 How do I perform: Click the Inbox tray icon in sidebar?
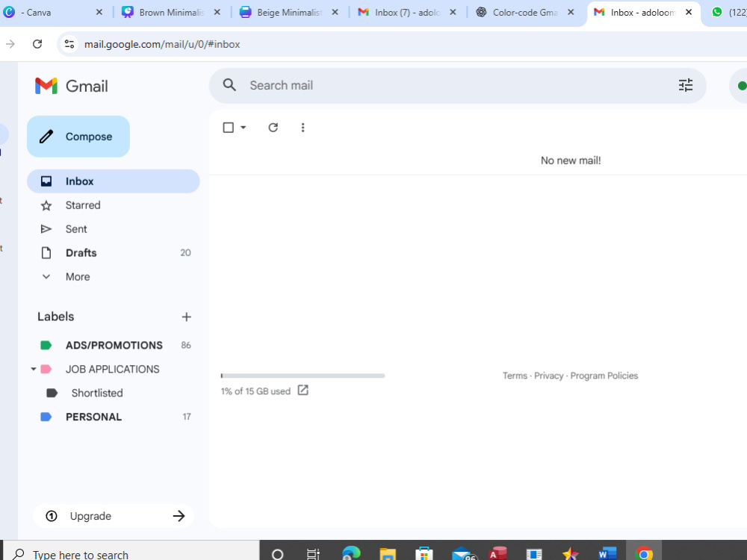46,181
